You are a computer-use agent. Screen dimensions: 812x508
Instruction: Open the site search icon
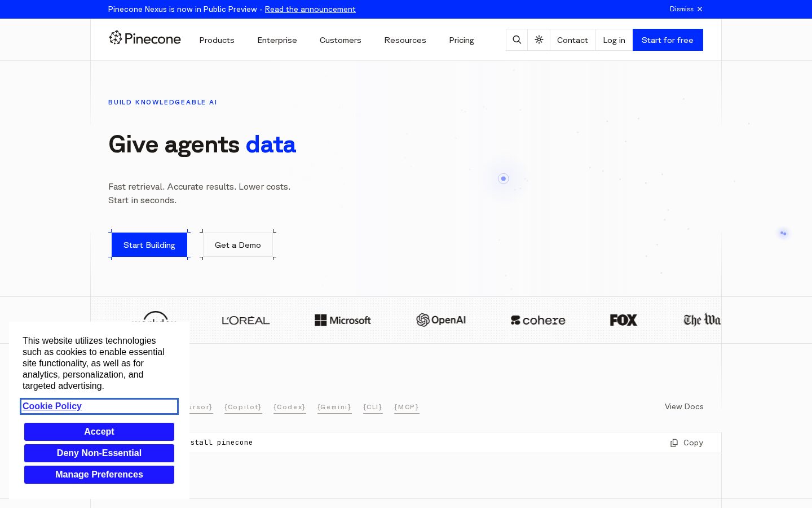point(517,40)
